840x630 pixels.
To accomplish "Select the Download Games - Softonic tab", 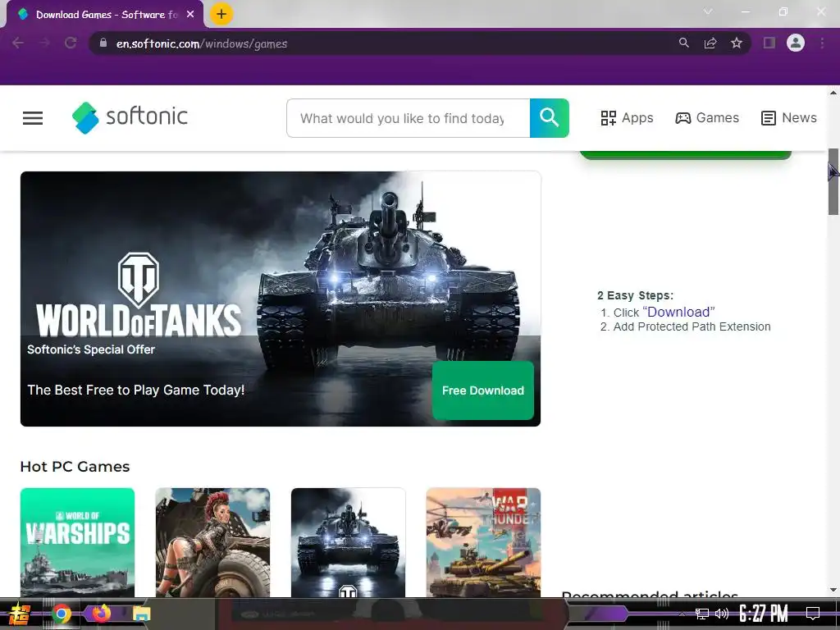I will (105, 15).
